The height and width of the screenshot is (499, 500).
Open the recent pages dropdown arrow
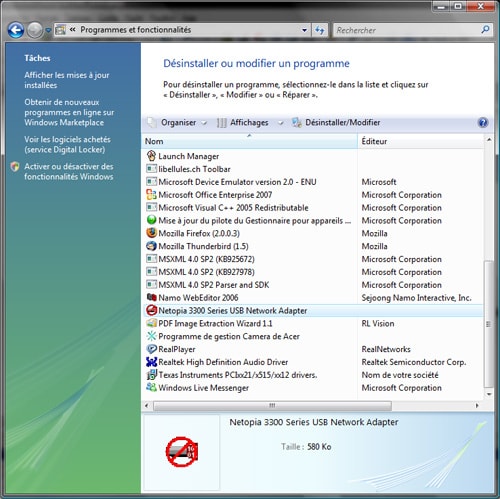click(x=48, y=30)
